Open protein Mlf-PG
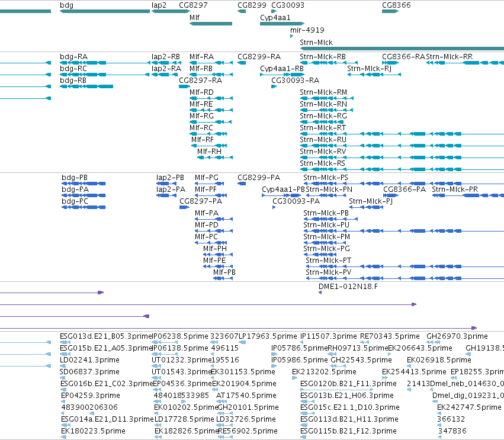Viewport: 504px width, 440px height. pos(206,178)
